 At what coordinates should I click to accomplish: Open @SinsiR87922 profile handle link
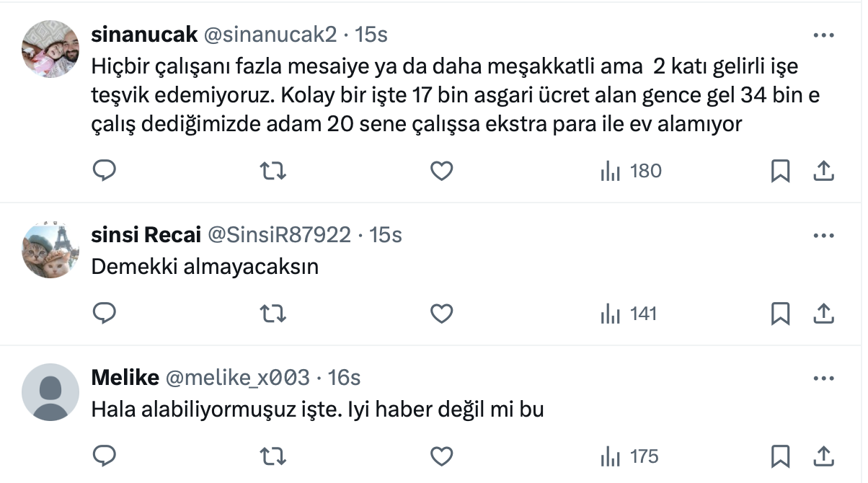[x=279, y=235]
